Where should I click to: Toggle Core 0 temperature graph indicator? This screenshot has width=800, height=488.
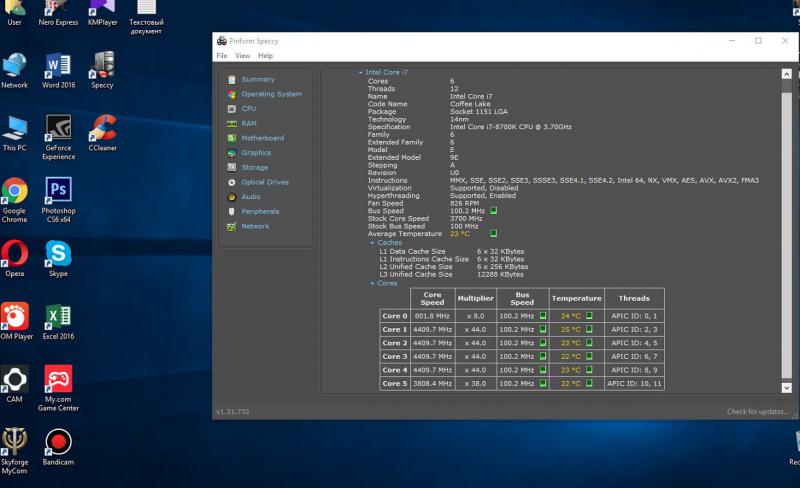point(589,315)
